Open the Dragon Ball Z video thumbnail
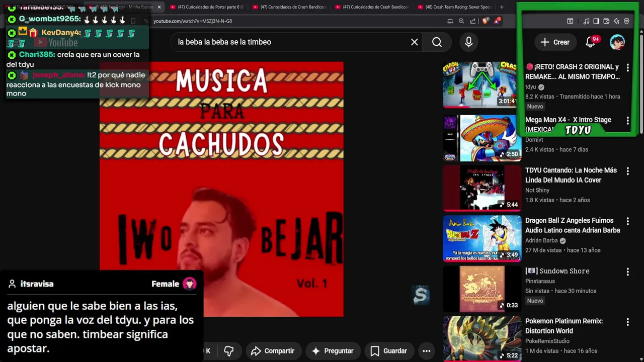 [x=482, y=239]
